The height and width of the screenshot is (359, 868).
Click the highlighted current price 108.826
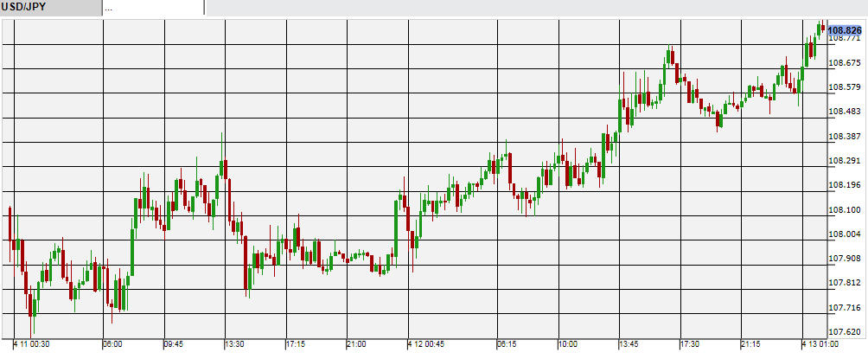point(844,29)
